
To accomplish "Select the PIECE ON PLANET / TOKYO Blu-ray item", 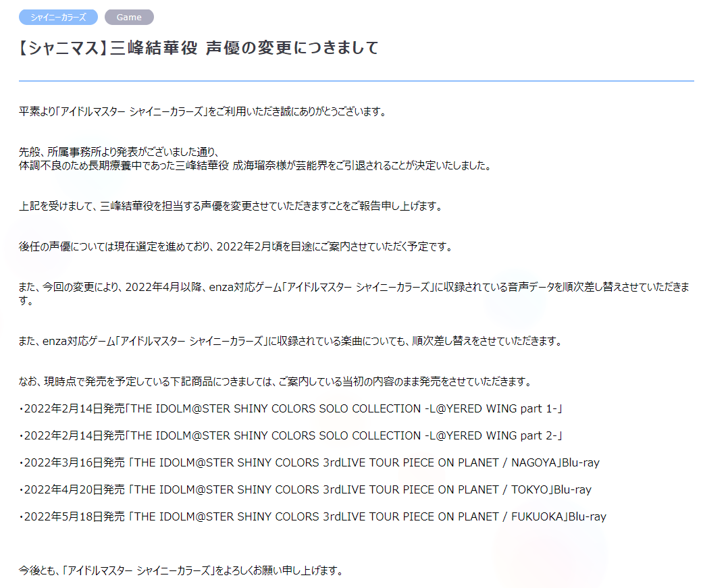I will 305,489.
